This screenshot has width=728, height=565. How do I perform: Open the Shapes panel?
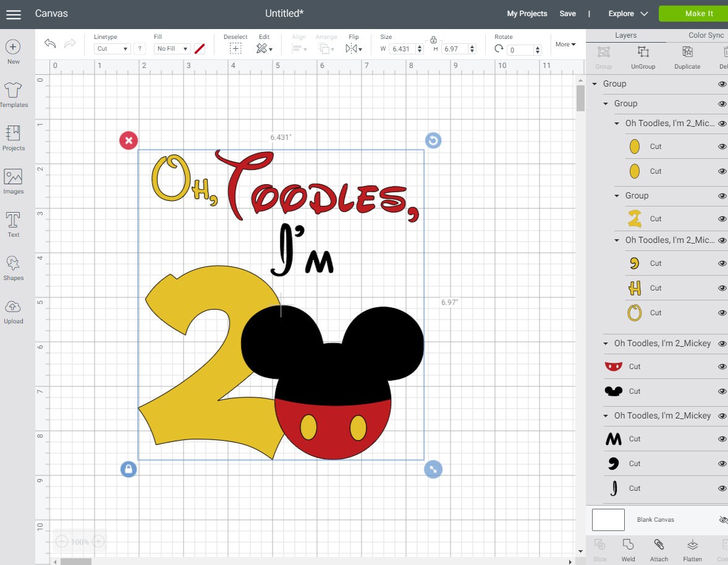pos(14,266)
